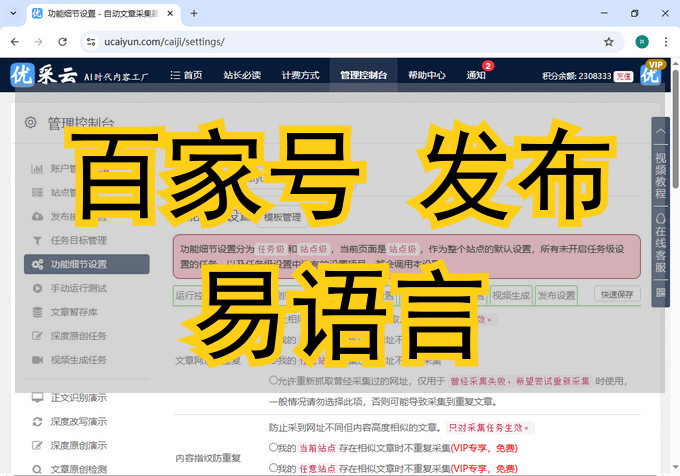Click the site management list icon in sidebar
This screenshot has width=680, height=476.
37,192
